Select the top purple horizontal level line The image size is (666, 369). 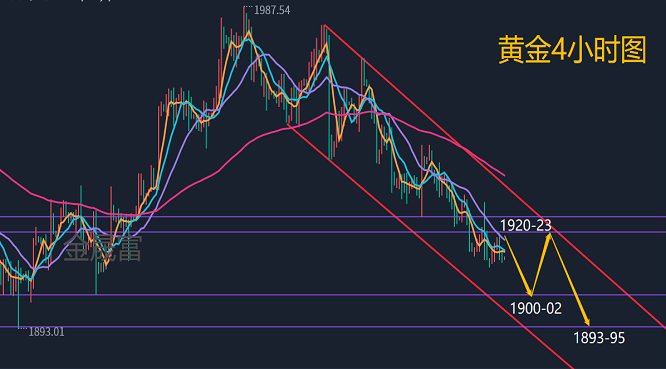click(333, 217)
